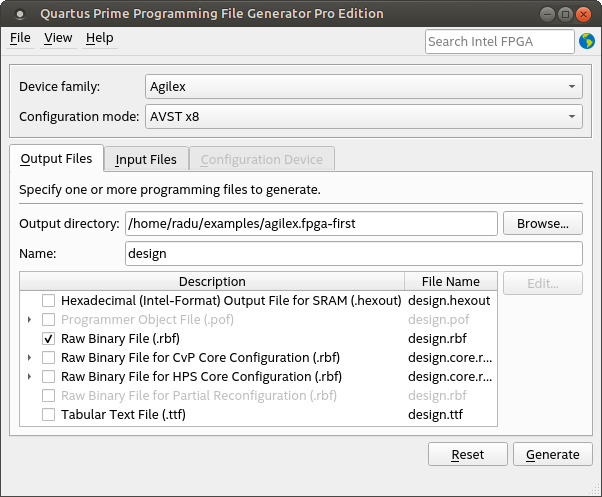Expand Raw Binary File for CvP row
The height and width of the screenshot is (497, 602).
pyautogui.click(x=29, y=358)
